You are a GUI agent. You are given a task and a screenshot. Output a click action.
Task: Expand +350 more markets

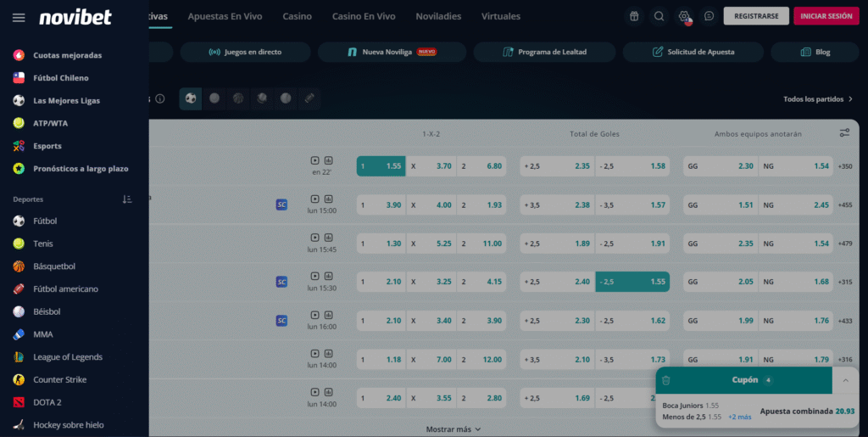845,166
